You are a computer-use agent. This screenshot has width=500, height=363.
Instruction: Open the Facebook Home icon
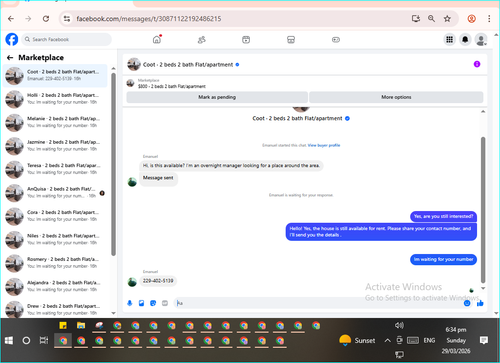[x=157, y=39]
